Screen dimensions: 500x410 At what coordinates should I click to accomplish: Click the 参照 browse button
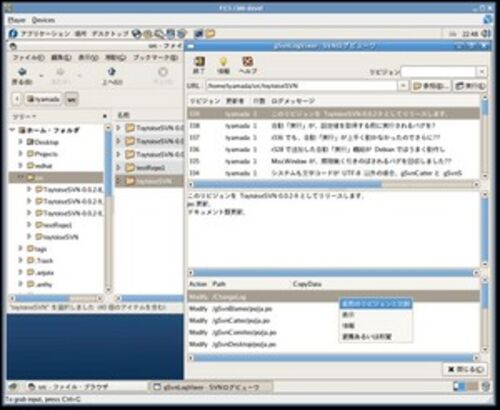[x=431, y=86]
